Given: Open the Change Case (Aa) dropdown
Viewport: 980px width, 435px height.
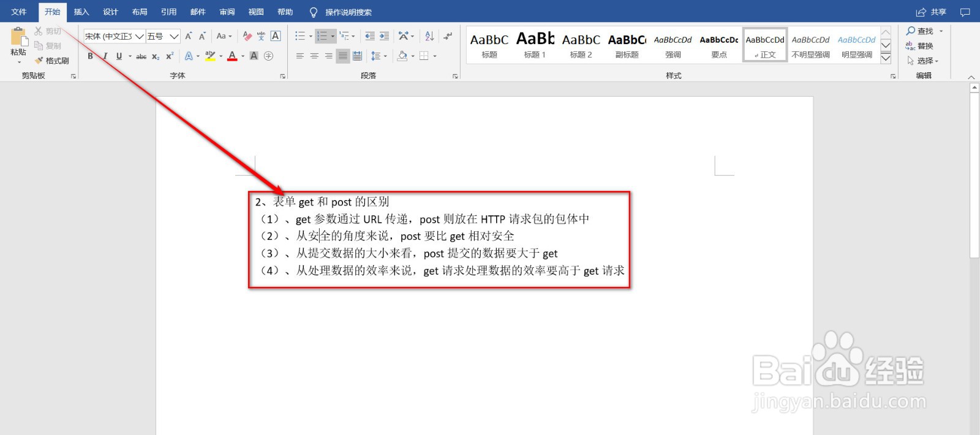Looking at the screenshot, I should (x=224, y=36).
